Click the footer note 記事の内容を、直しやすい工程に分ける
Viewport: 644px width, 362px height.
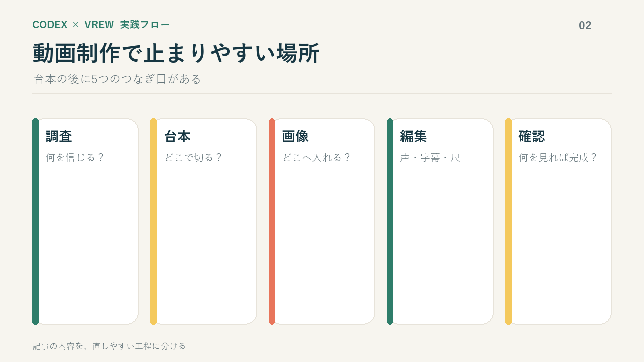tap(109, 346)
